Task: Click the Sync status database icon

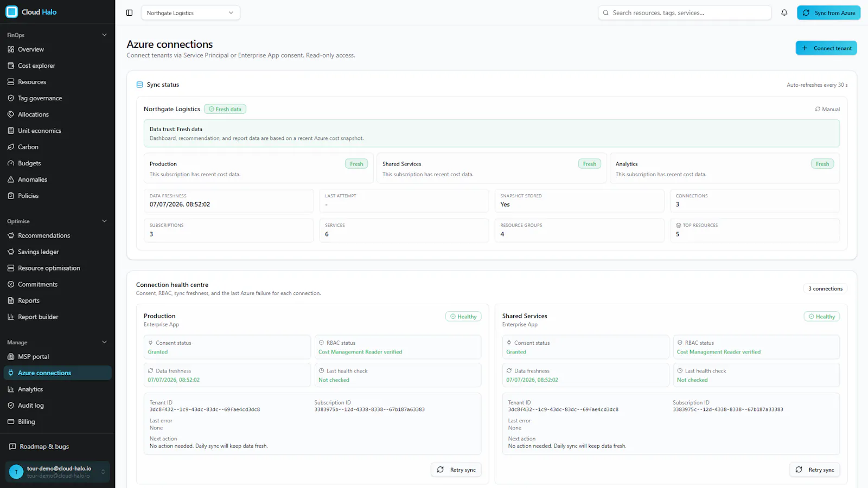Action: [139, 85]
